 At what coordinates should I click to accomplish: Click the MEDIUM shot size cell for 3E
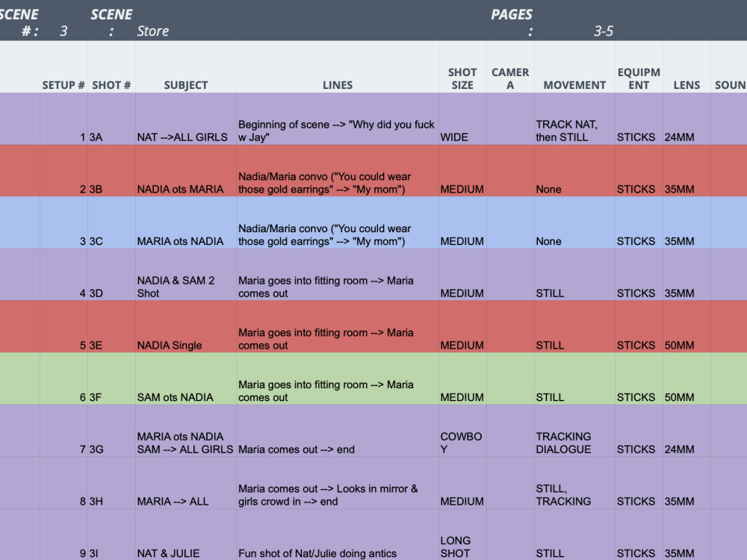tap(462, 326)
